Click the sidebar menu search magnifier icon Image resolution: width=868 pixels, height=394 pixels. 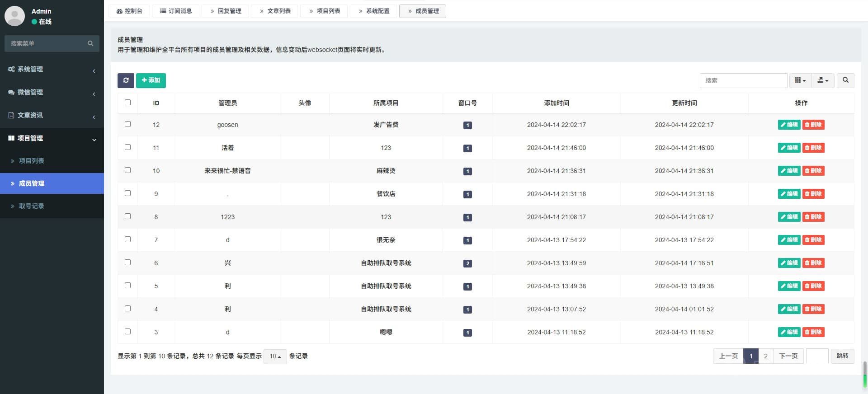[90, 43]
